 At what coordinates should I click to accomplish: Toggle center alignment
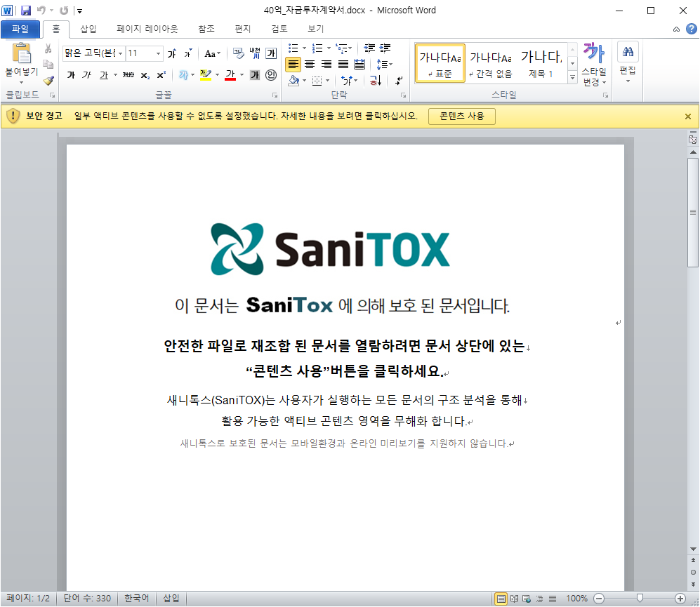click(x=310, y=65)
